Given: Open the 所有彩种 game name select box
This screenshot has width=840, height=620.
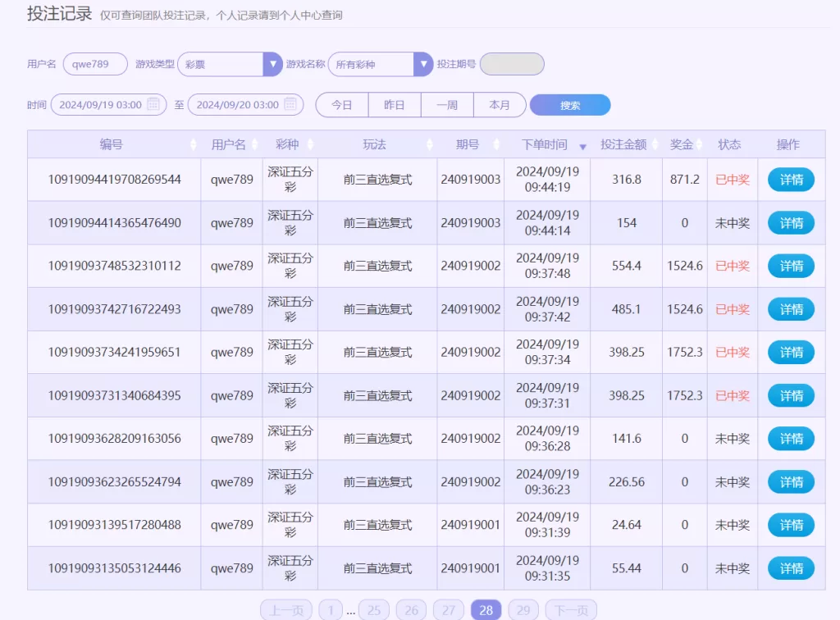Looking at the screenshot, I should [381, 64].
